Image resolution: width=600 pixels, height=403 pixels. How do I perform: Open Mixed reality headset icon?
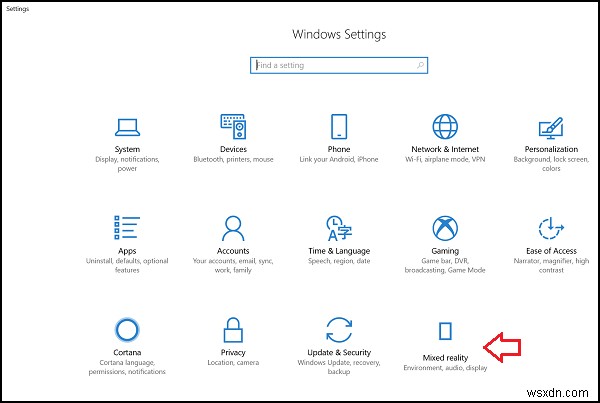click(x=445, y=331)
